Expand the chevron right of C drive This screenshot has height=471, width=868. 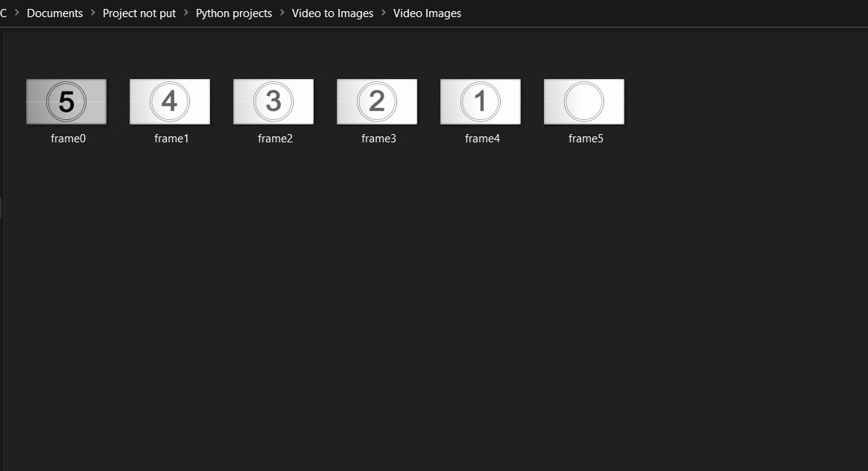coord(17,12)
